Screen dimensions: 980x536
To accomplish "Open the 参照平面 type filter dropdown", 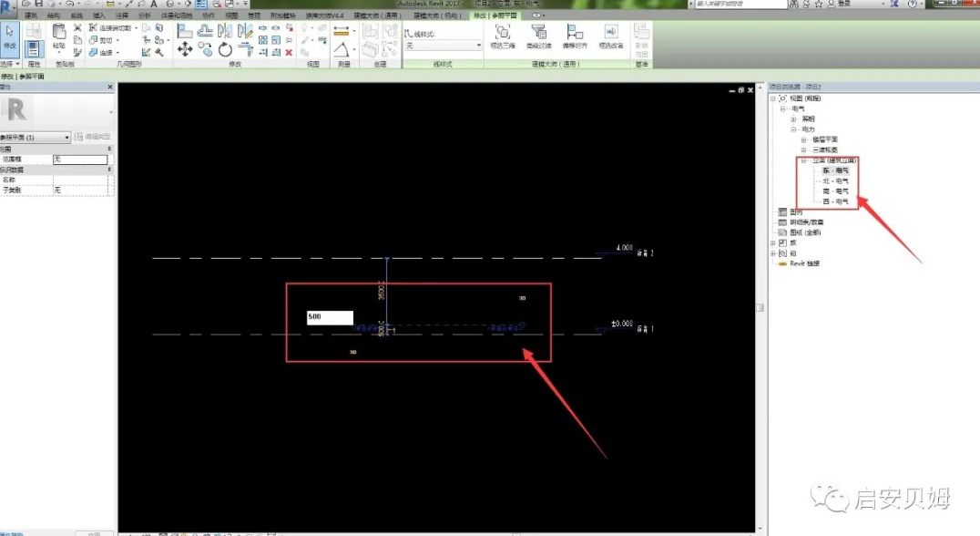I will click(x=36, y=138).
